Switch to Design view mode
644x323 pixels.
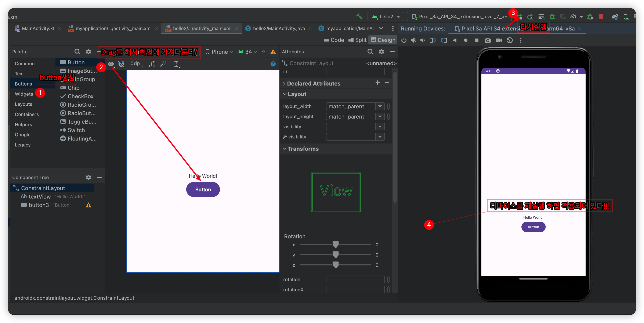[383, 40]
